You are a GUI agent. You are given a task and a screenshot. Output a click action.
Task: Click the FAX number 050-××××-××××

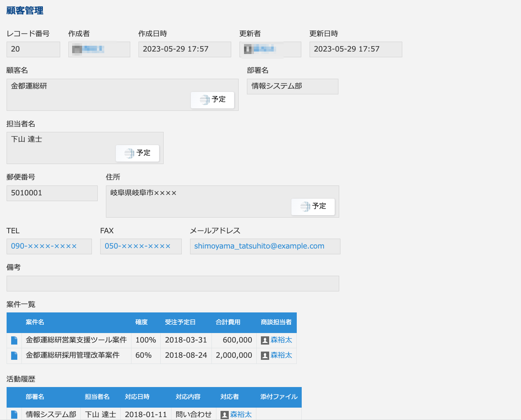pyautogui.click(x=137, y=246)
